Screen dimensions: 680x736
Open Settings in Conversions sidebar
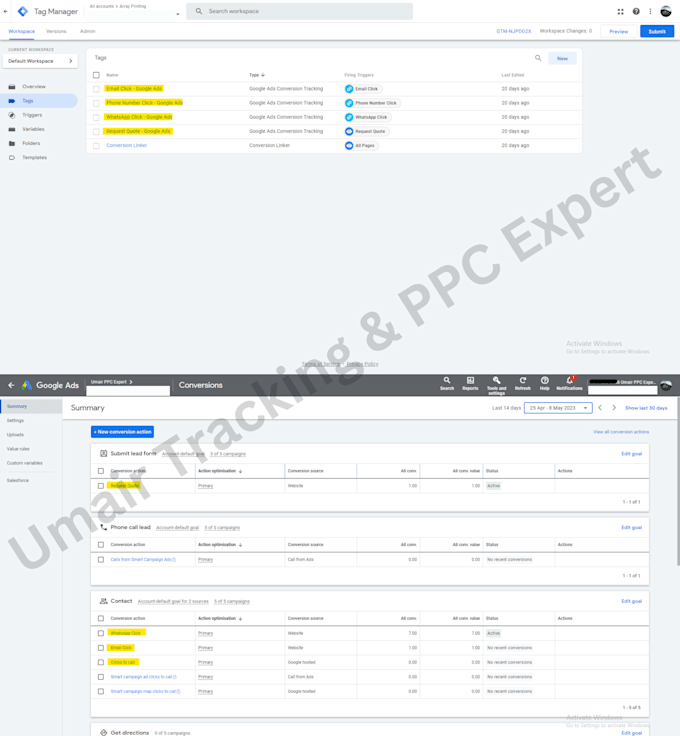pos(15,421)
